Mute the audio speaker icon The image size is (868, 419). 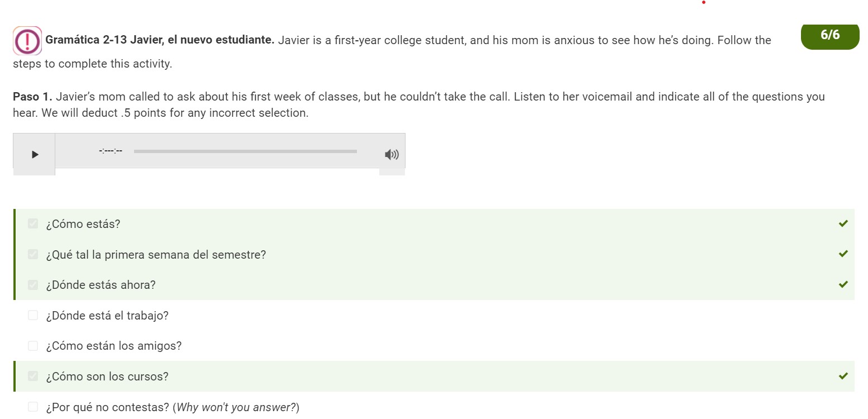click(x=392, y=155)
